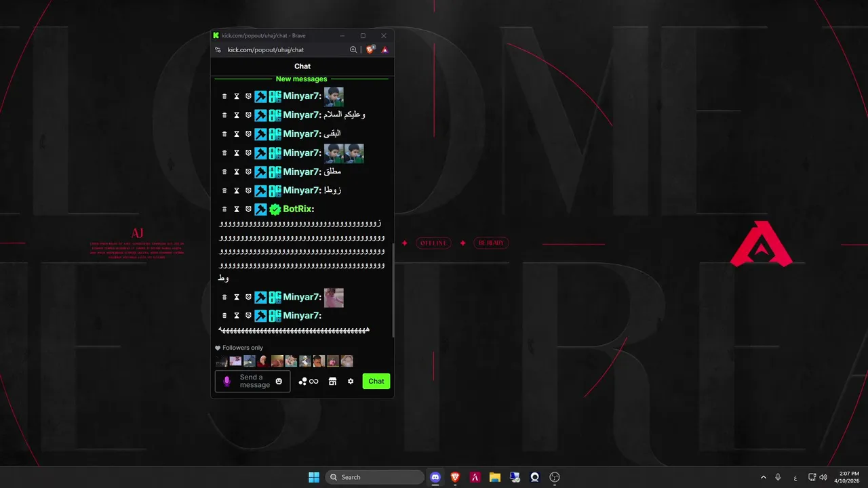This screenshot has width=868, height=488.
Task: Switch input language indicator in tray
Action: point(795,477)
